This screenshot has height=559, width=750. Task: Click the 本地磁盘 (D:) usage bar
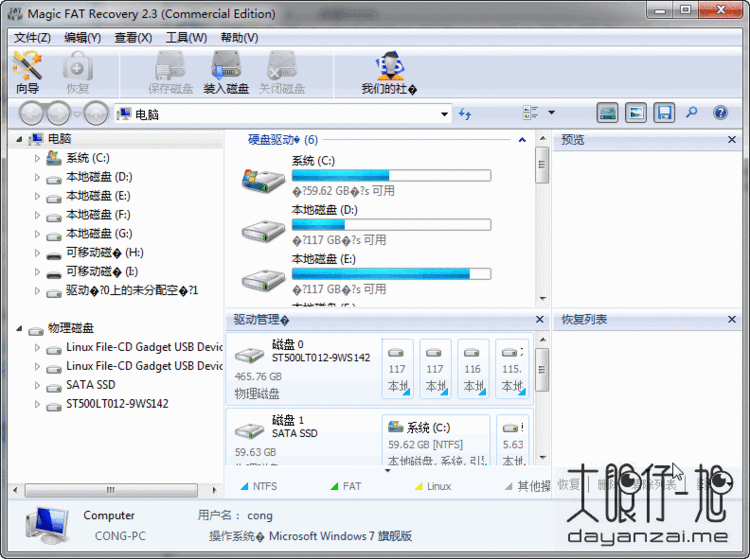[391, 225]
